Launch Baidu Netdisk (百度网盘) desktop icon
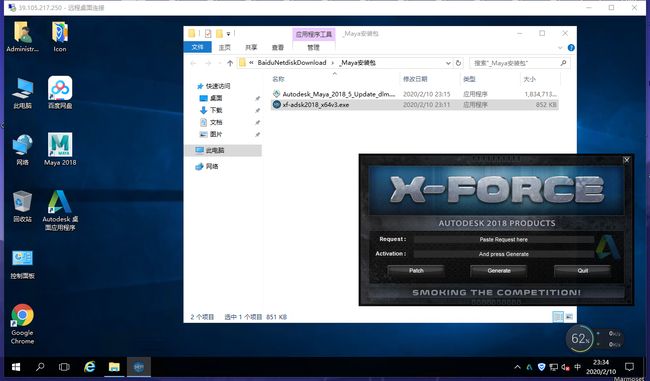 coord(60,93)
